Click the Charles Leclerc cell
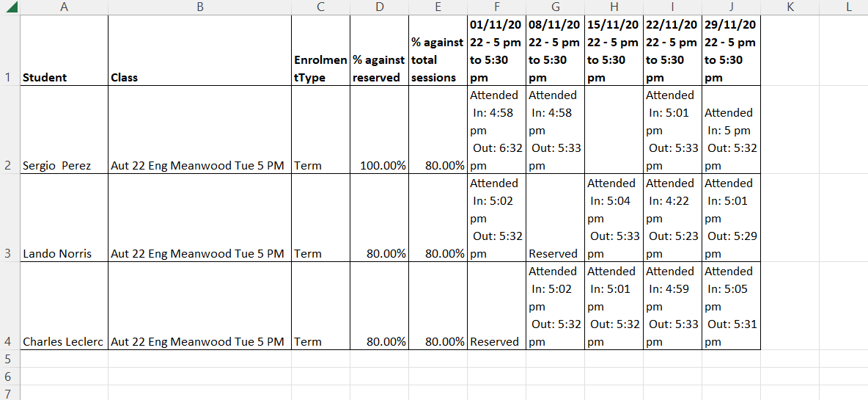 (64, 306)
